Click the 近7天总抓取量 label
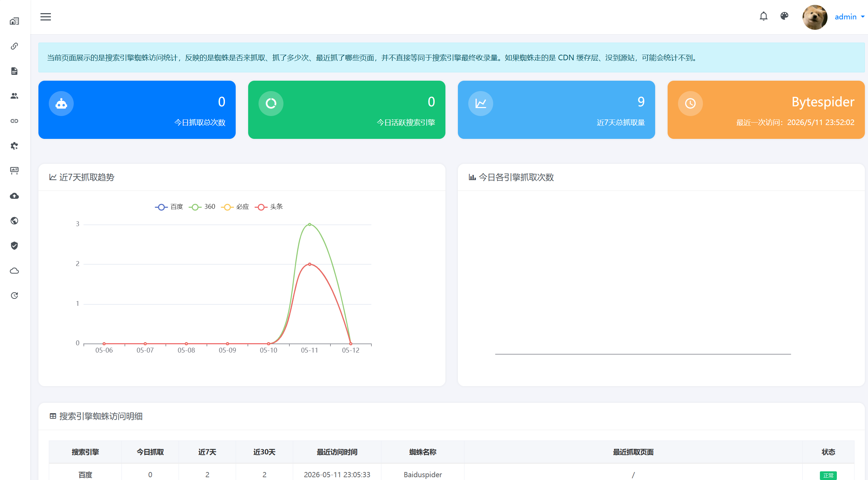Screen dimensions: 868x480 click(621, 122)
